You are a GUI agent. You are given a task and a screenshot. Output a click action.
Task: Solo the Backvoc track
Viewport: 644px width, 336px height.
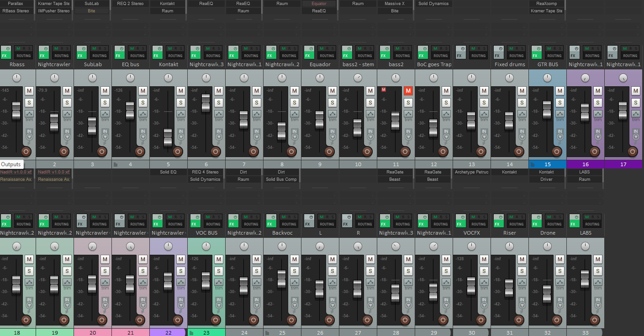[295, 271]
